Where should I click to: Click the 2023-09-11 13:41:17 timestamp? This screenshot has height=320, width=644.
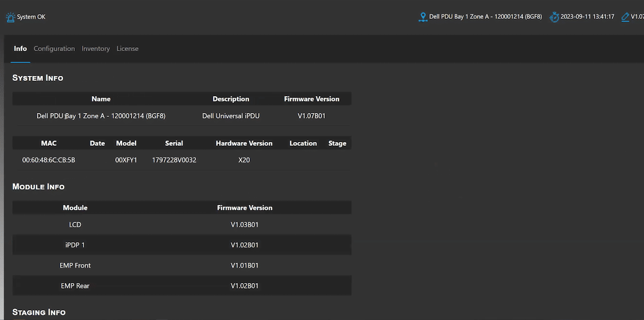pos(587,17)
